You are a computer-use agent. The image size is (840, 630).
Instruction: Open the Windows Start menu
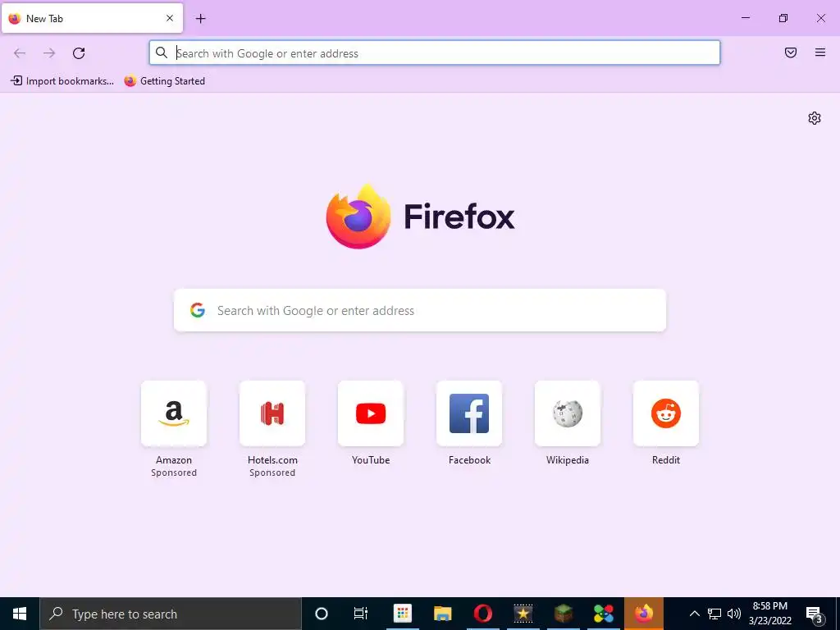(x=20, y=614)
